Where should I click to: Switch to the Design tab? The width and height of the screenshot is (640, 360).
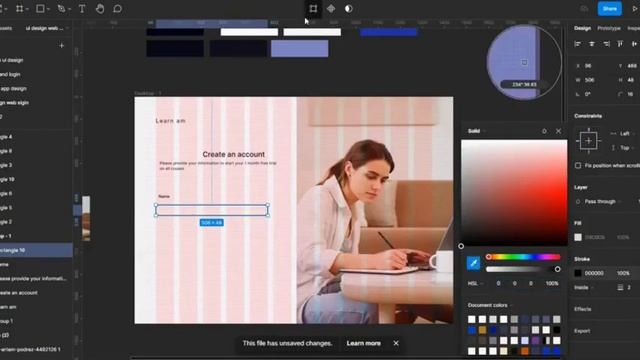582,28
